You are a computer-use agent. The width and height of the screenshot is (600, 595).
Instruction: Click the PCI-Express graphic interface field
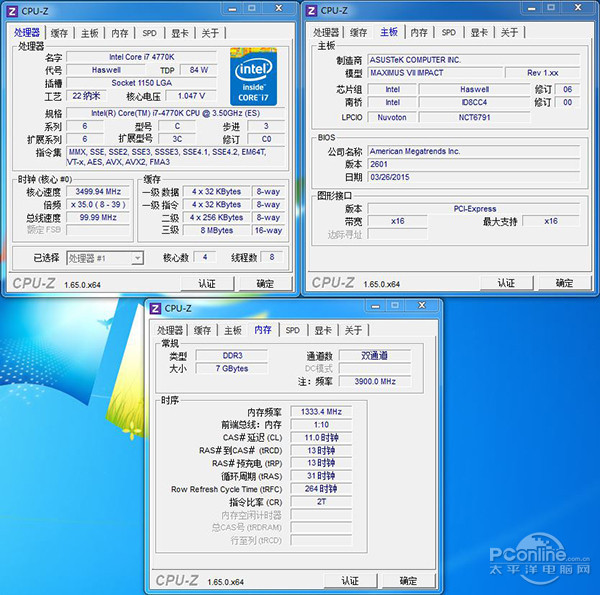[x=474, y=209]
